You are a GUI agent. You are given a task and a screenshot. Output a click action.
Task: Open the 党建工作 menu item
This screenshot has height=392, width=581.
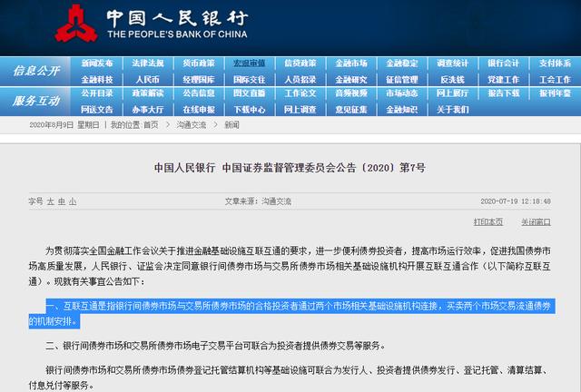[503, 79]
